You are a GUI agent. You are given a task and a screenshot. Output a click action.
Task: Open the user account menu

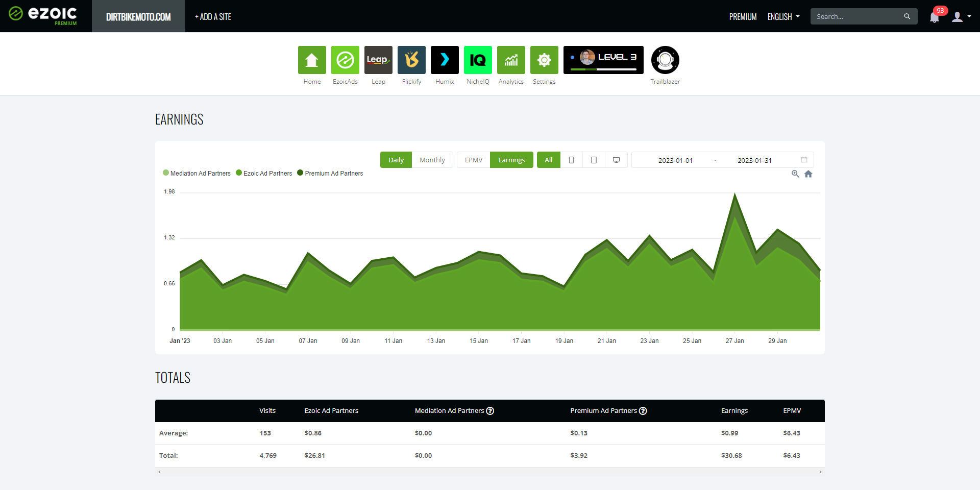[x=961, y=17]
